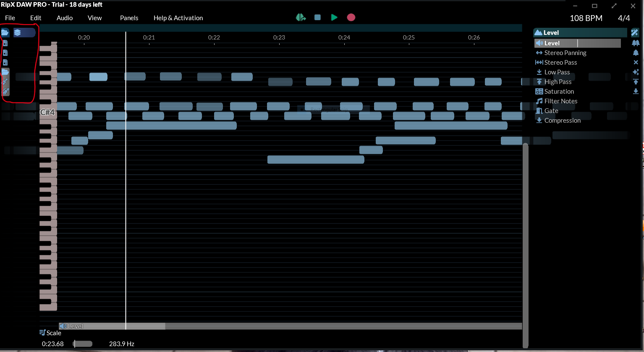Open the Panels menu
This screenshot has width=644, height=352.
(129, 18)
